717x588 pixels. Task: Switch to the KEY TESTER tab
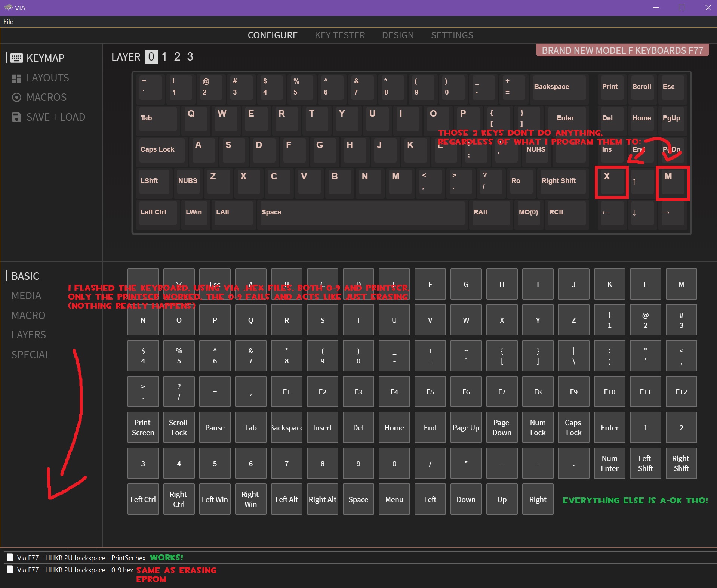(x=339, y=35)
